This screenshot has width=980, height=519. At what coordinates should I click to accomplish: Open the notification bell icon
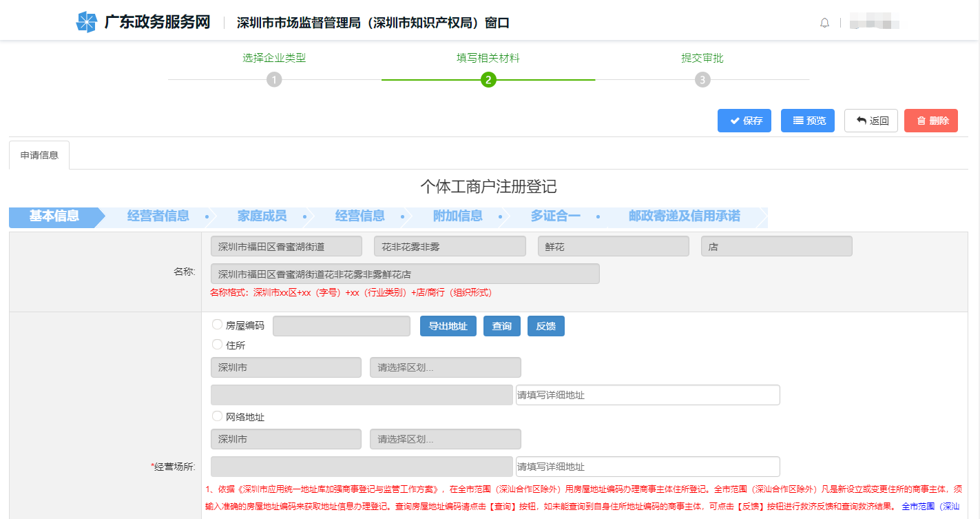pyautogui.click(x=824, y=23)
